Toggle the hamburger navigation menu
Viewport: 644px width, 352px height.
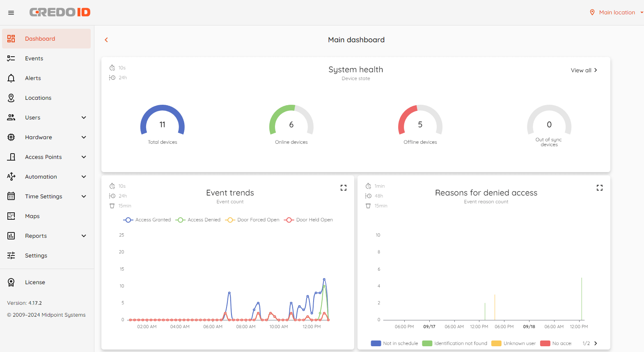pyautogui.click(x=11, y=13)
